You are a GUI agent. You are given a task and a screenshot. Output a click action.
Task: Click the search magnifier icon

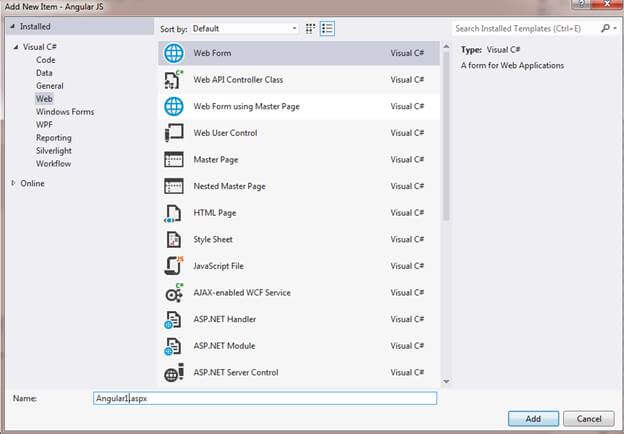605,28
